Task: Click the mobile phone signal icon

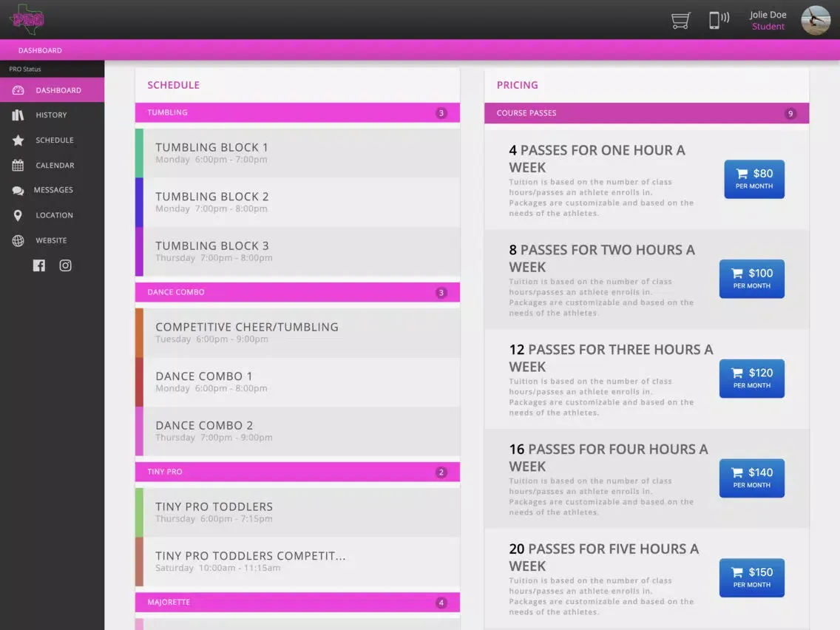Action: (719, 20)
